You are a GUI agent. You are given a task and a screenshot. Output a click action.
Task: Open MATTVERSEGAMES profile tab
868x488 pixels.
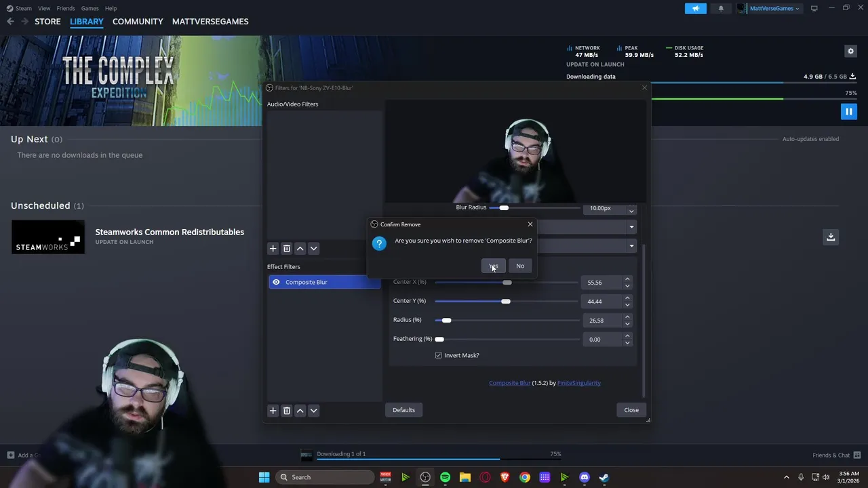[210, 22]
